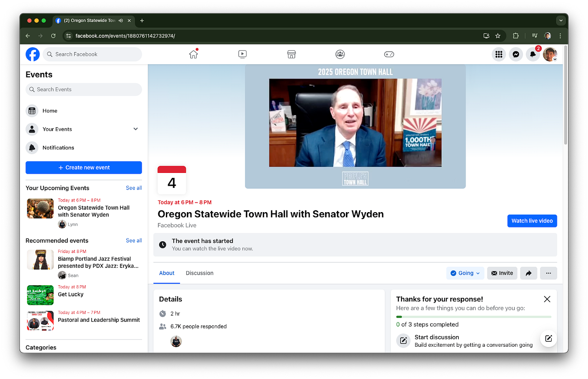Open Notifications in Events sidebar

point(84,148)
